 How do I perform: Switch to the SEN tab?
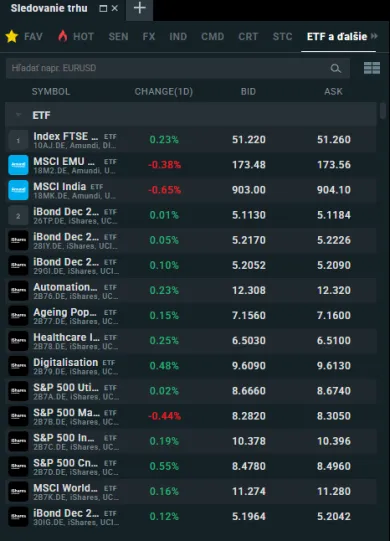(x=118, y=37)
